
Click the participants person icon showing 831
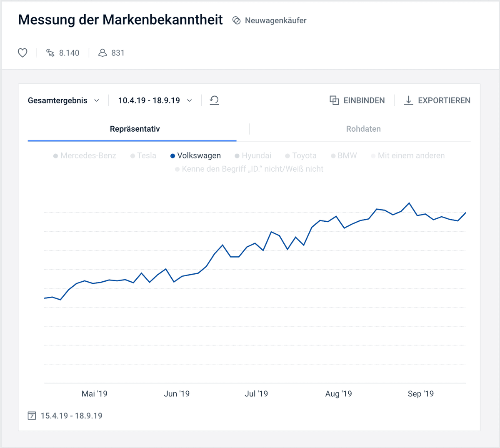102,53
